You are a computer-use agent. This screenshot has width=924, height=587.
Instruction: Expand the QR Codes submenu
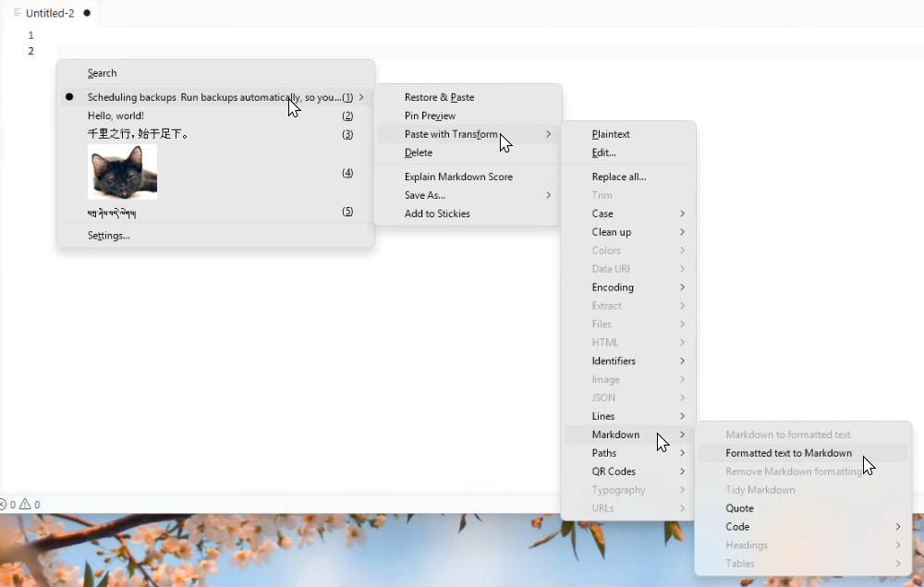(628, 471)
